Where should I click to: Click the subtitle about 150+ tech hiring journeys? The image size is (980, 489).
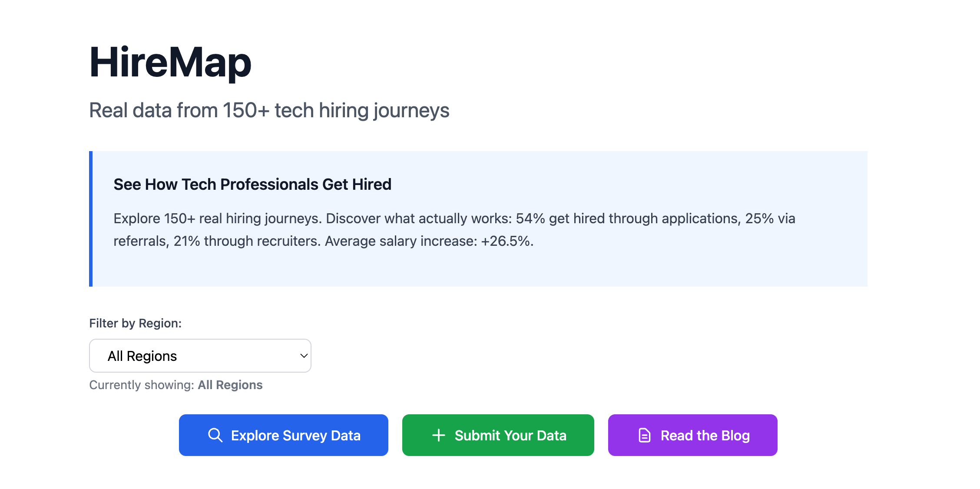269,111
